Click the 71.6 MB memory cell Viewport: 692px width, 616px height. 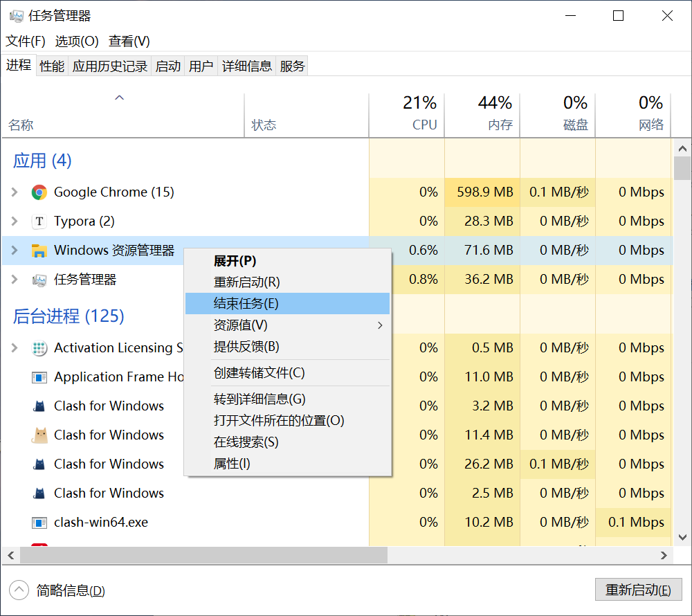[482, 250]
